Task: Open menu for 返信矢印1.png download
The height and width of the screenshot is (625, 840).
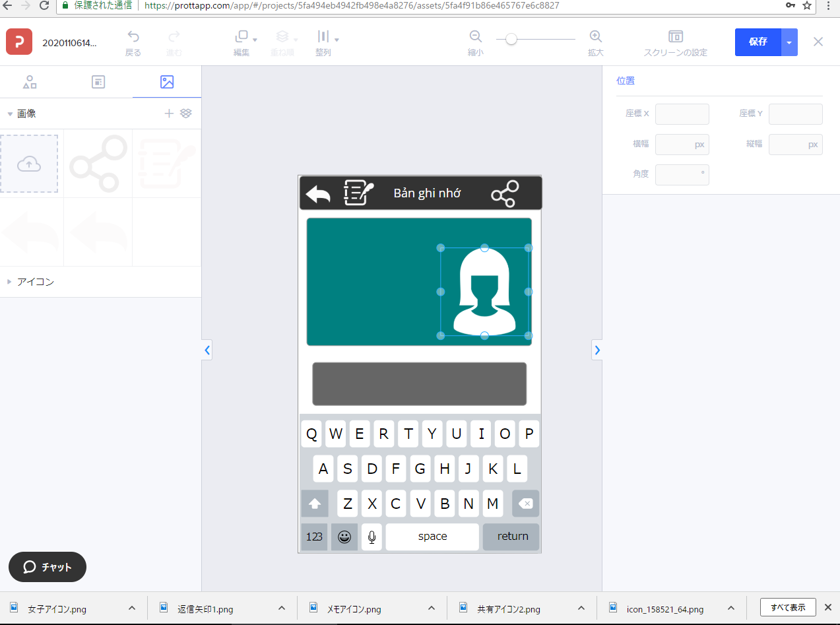Action: click(282, 609)
